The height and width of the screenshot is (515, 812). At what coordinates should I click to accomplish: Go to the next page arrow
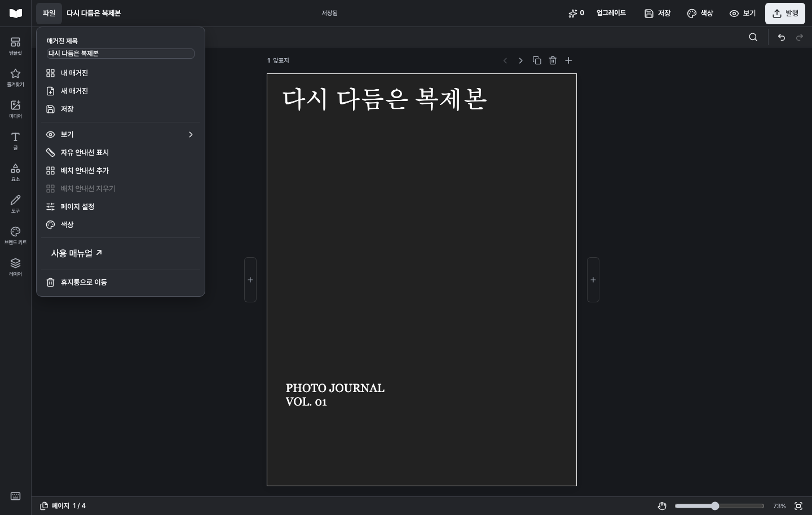[520, 60]
